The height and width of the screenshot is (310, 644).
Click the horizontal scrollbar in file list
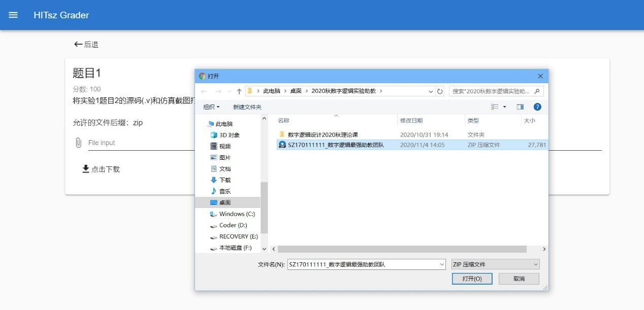tap(402, 249)
